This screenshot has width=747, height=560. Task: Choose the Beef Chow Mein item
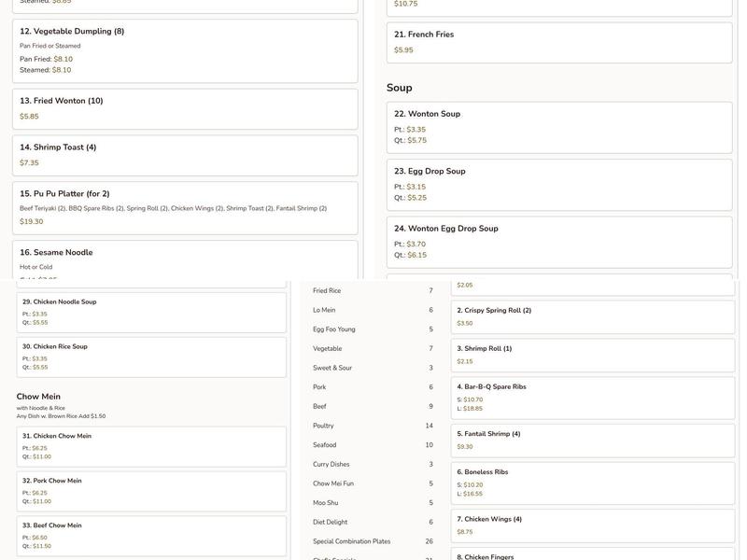click(151, 536)
